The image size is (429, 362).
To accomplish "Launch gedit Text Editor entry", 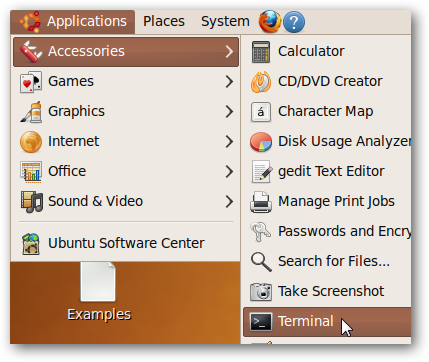I will point(327,171).
